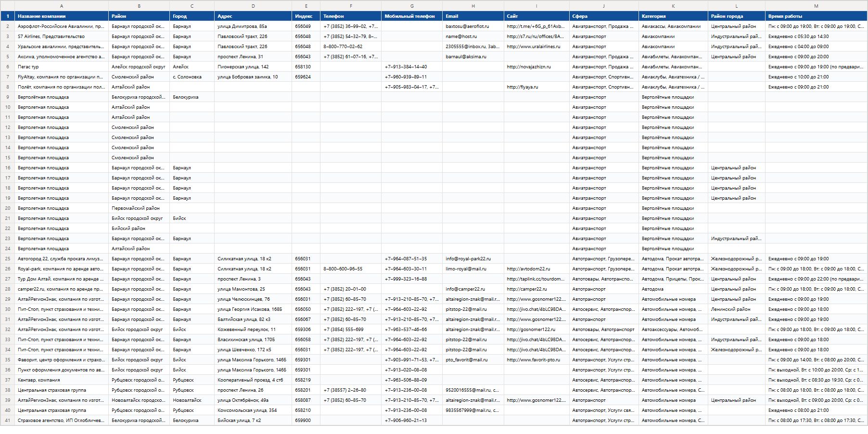Viewport: 868px width, 434px height.
Task: Select row 41 by its row number
Action: (x=8, y=421)
